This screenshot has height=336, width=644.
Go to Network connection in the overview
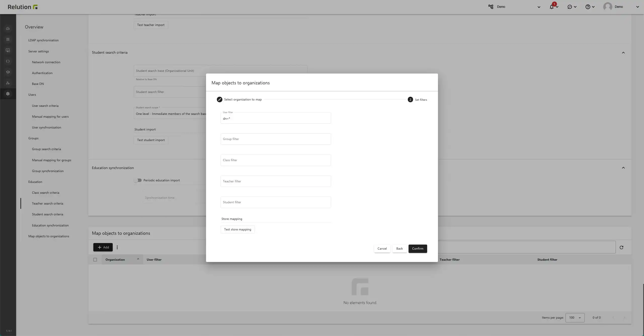(x=46, y=62)
